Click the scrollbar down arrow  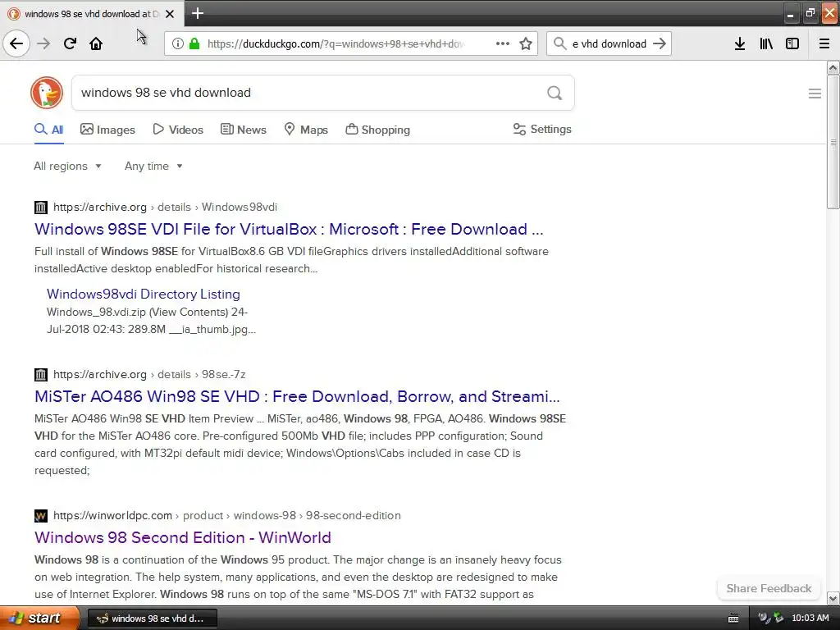click(833, 598)
